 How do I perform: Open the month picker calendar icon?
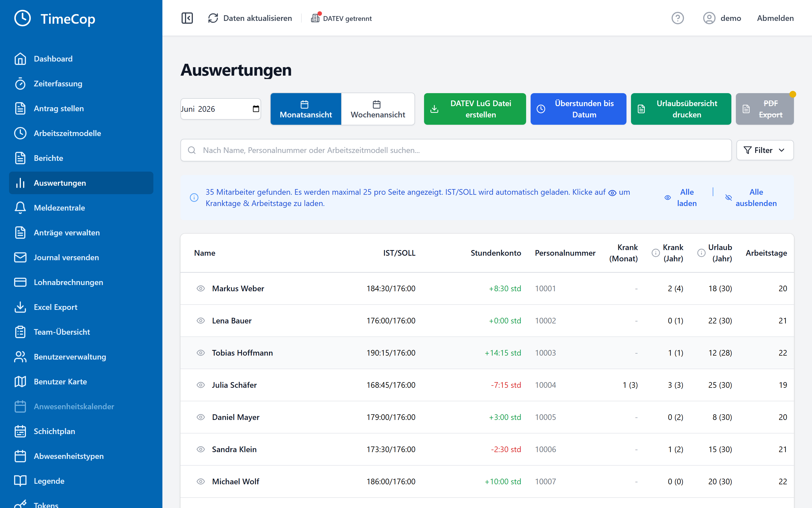point(256,109)
